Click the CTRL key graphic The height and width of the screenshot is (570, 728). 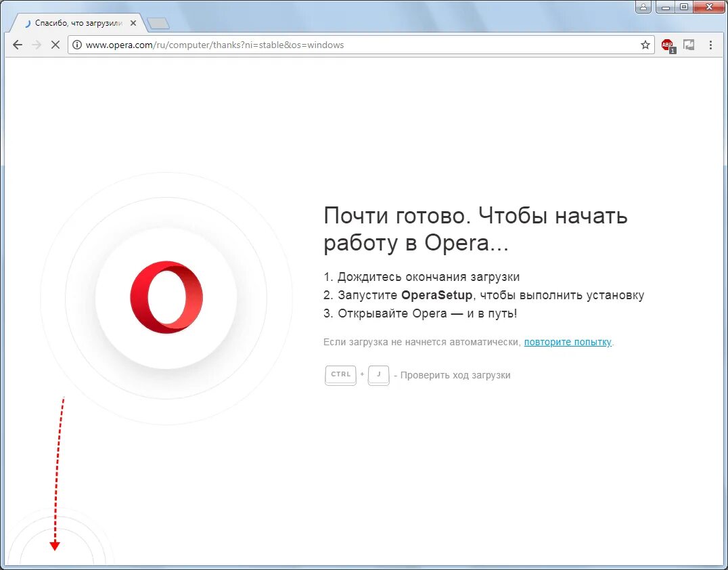coord(340,375)
